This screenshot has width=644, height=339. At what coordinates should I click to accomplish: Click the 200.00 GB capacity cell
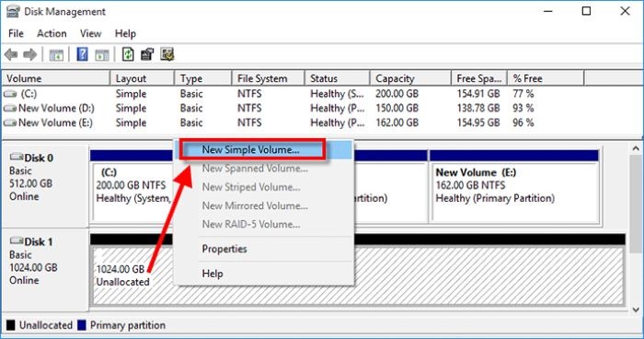[x=397, y=94]
